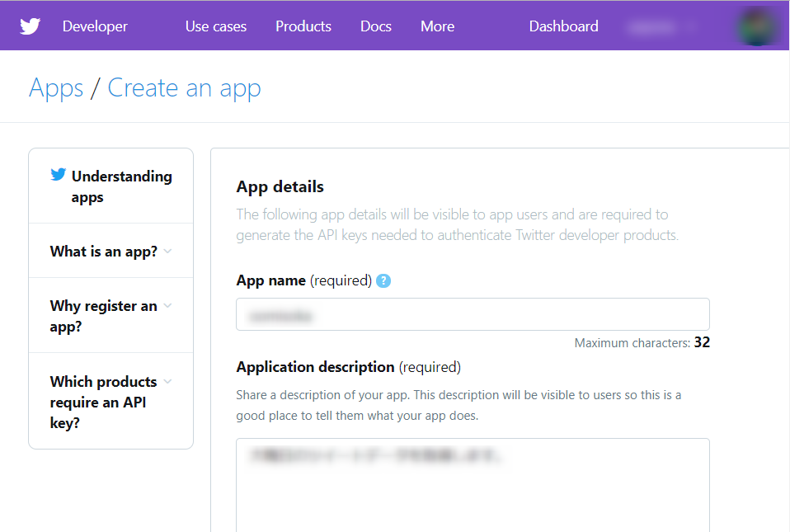Click the Apps breadcrumb link
The image size is (790, 532).
[x=56, y=88]
